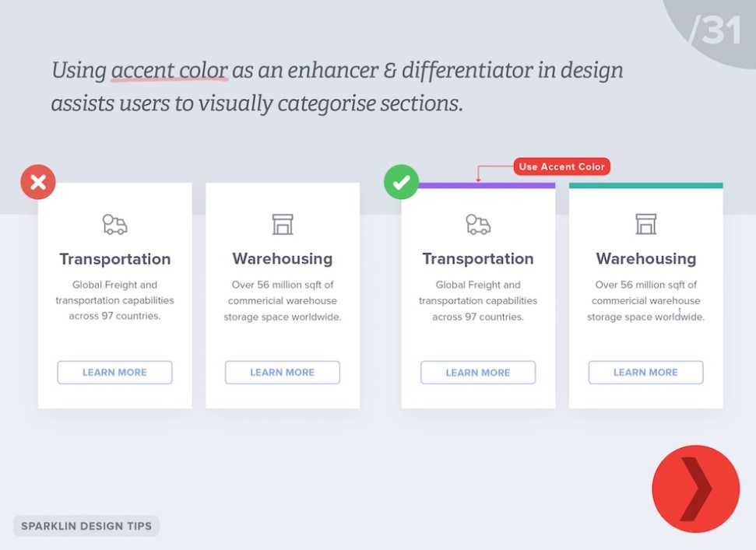Screen dimensions: 756x550
Task: Click the teal accent bar
Action: point(646,185)
